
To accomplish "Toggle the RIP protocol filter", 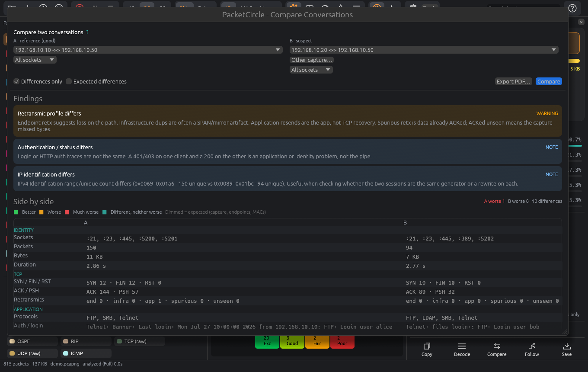I will pyautogui.click(x=86, y=341).
